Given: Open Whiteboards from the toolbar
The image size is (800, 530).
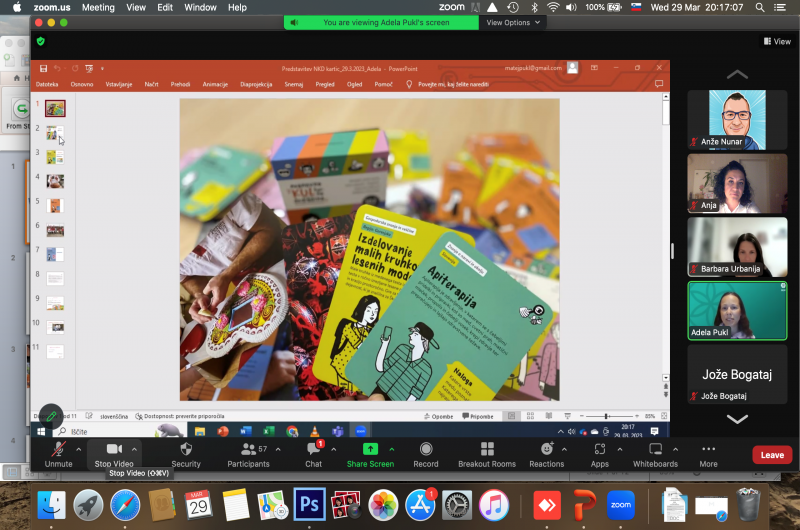Looking at the screenshot, I should pos(655,450).
